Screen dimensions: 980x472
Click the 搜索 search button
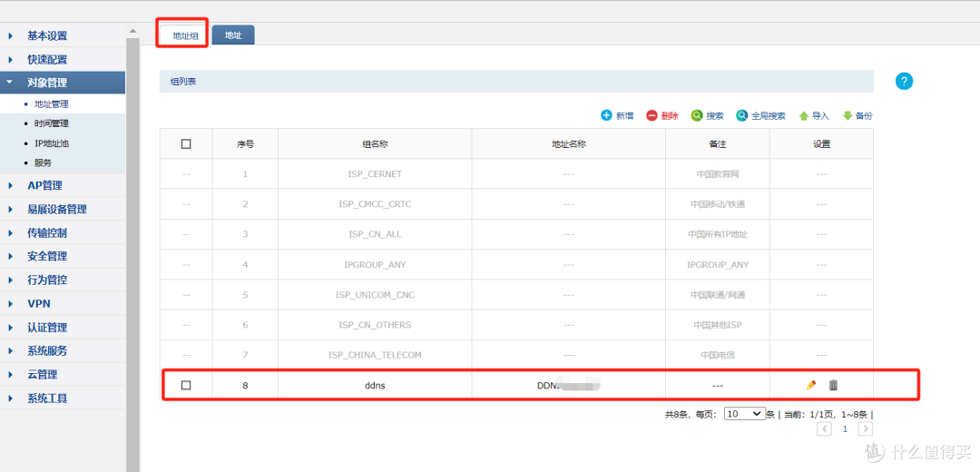(x=708, y=115)
